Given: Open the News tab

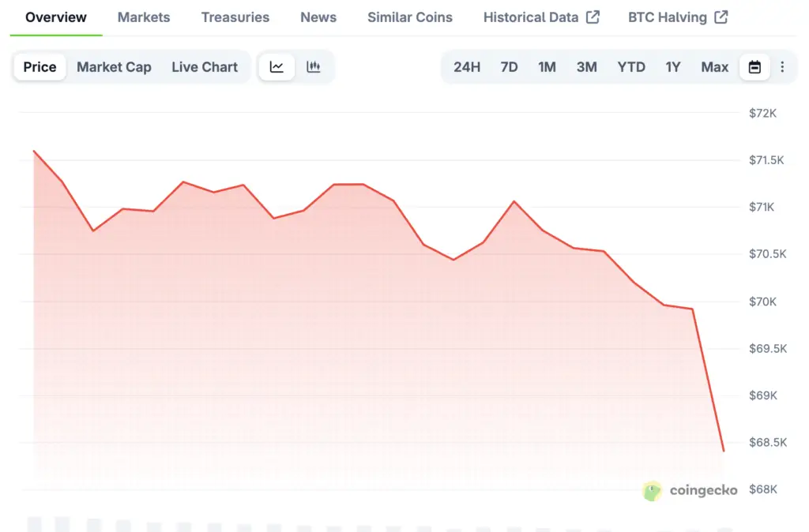Looking at the screenshot, I should click(x=318, y=17).
